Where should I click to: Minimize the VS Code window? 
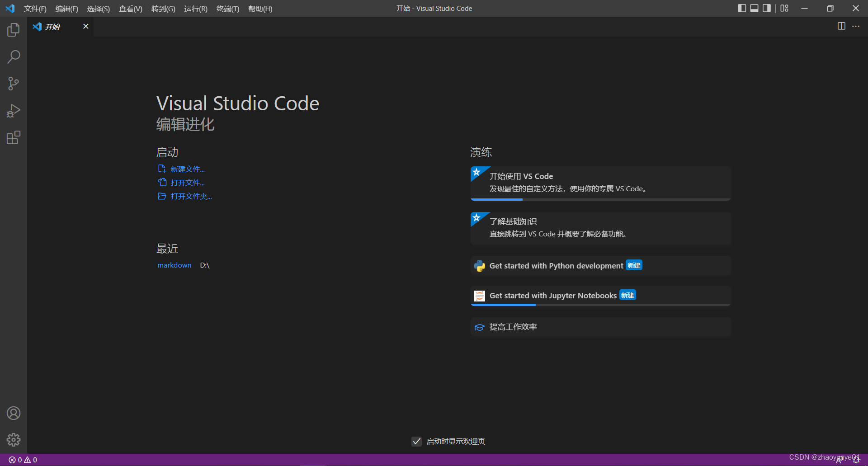coord(804,8)
